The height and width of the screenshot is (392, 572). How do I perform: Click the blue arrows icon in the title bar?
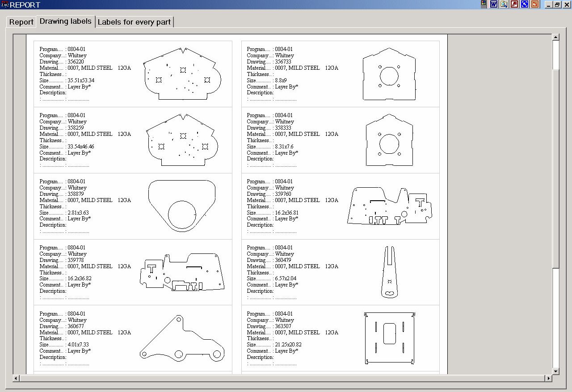coord(525,4)
